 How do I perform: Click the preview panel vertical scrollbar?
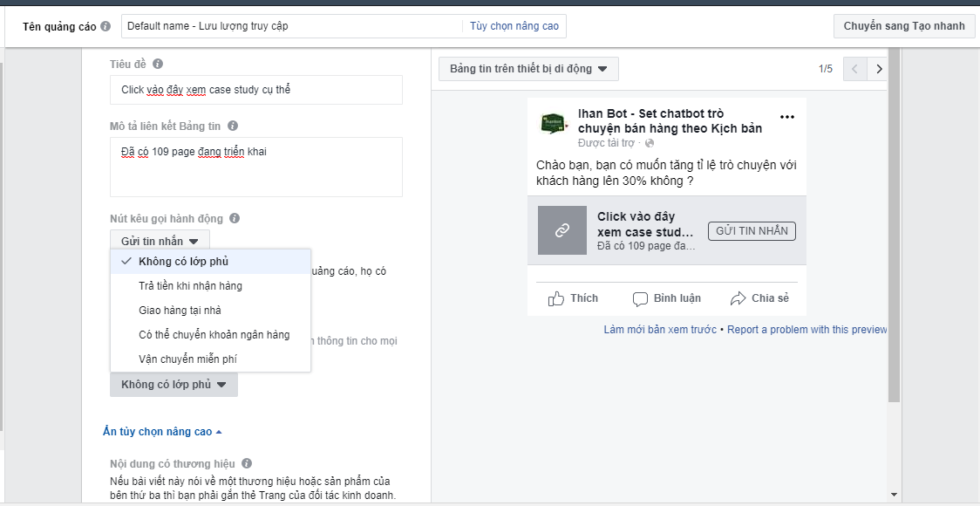tap(893, 225)
